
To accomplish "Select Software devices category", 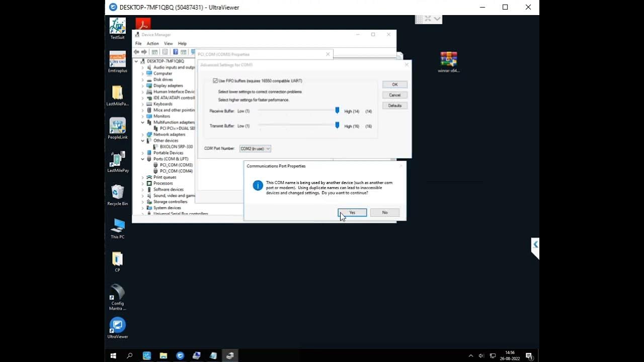I will (x=169, y=190).
